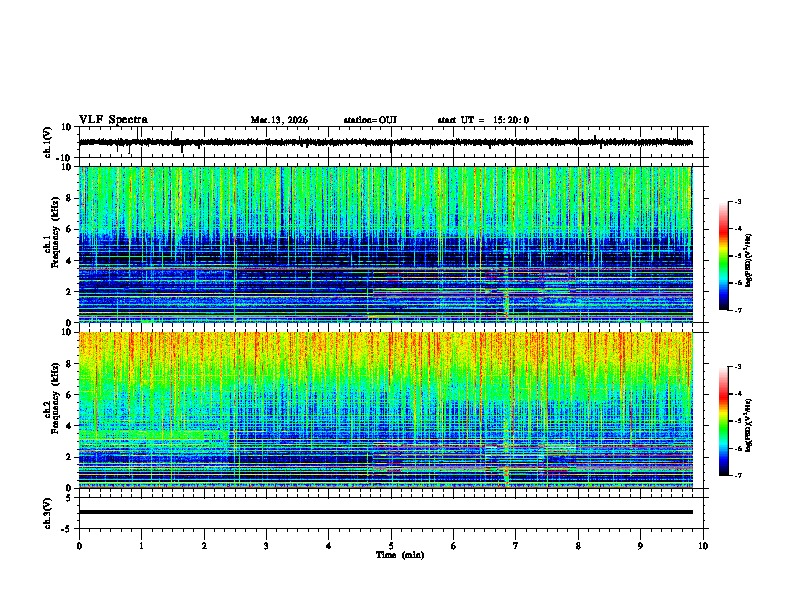
Task: Click the ch.1 spectrogram panel
Action: click(385, 244)
